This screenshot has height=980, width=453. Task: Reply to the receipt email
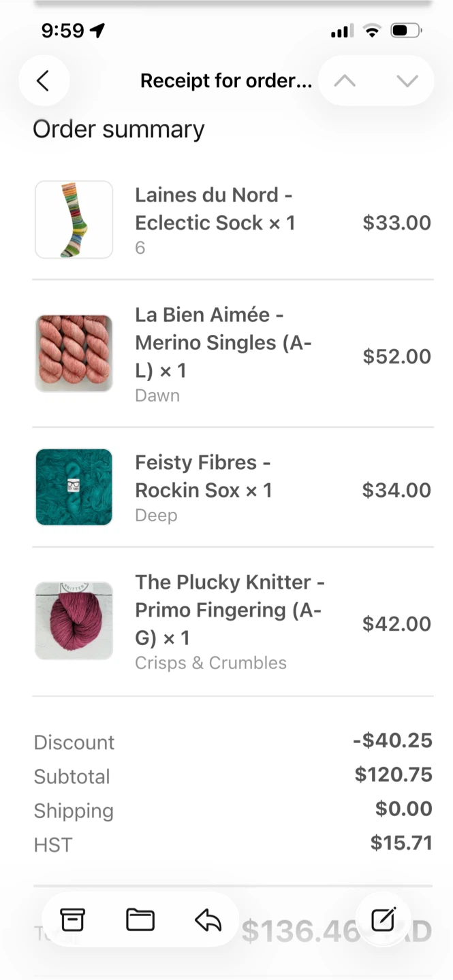pos(208,920)
